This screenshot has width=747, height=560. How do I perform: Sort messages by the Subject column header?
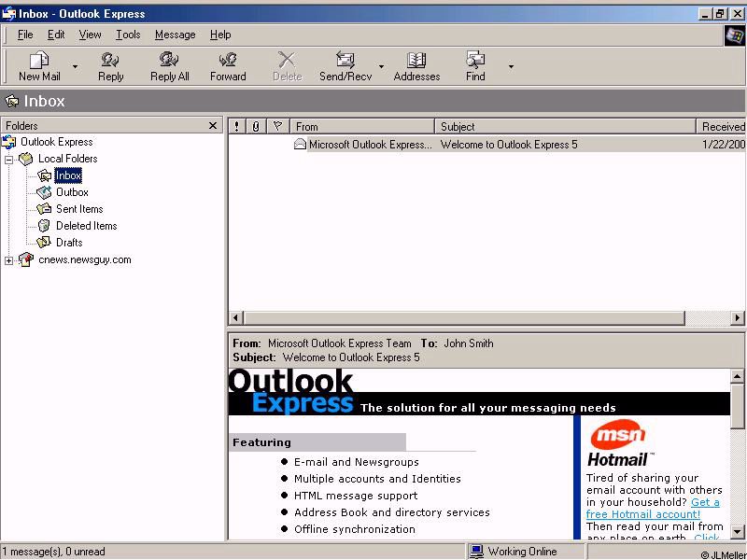564,126
